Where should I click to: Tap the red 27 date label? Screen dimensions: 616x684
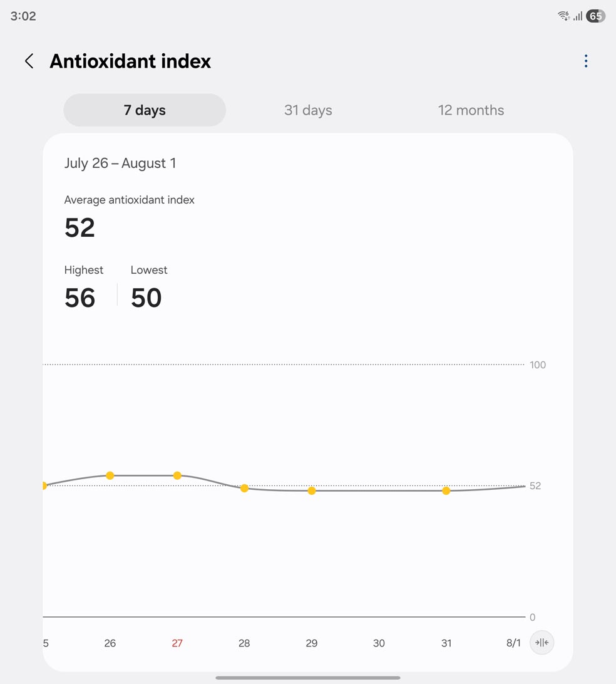pos(177,643)
